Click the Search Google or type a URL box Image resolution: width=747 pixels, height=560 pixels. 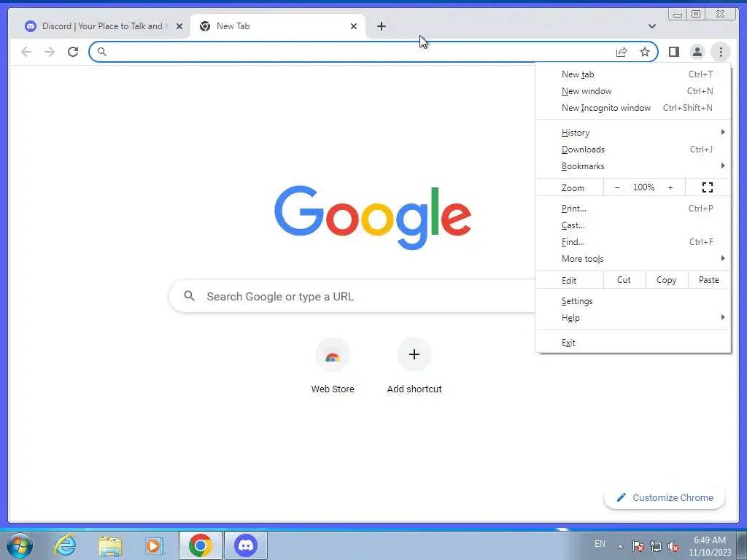pyautogui.click(x=352, y=296)
